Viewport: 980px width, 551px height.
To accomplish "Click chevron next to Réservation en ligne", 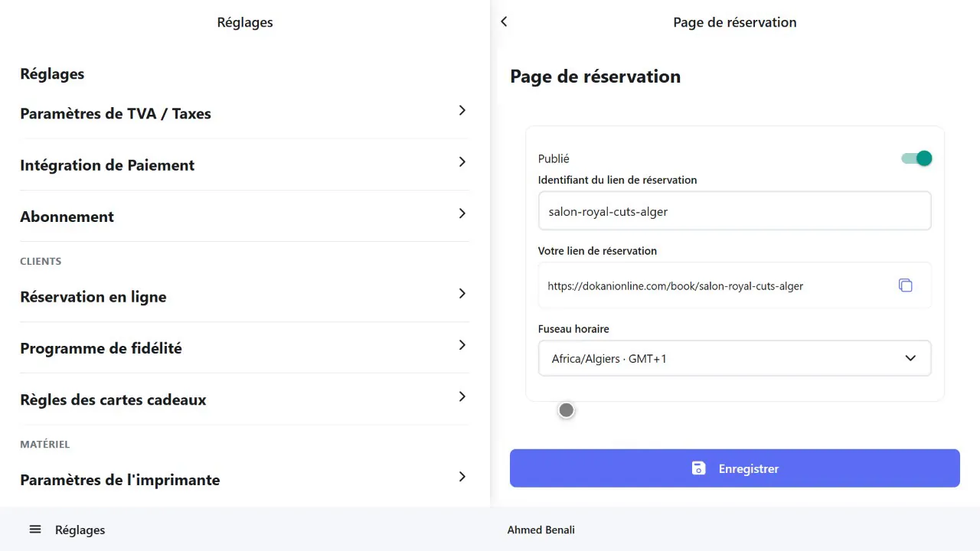I will pos(462,293).
